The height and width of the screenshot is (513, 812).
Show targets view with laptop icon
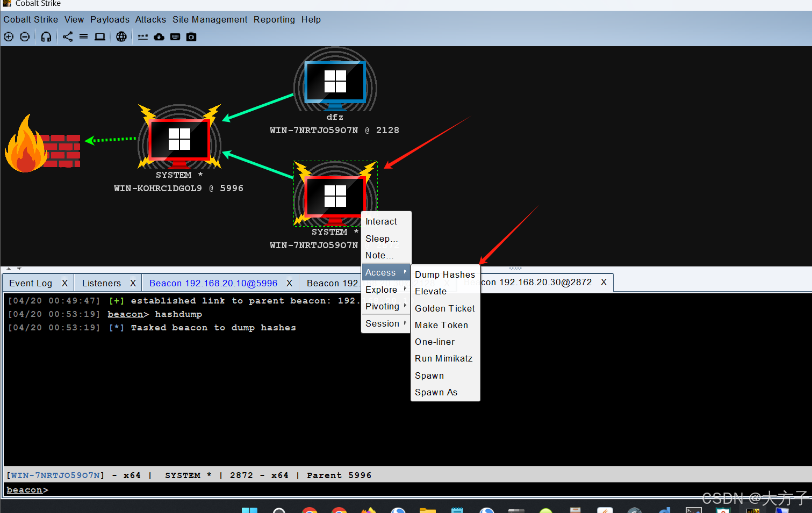pyautogui.click(x=100, y=37)
